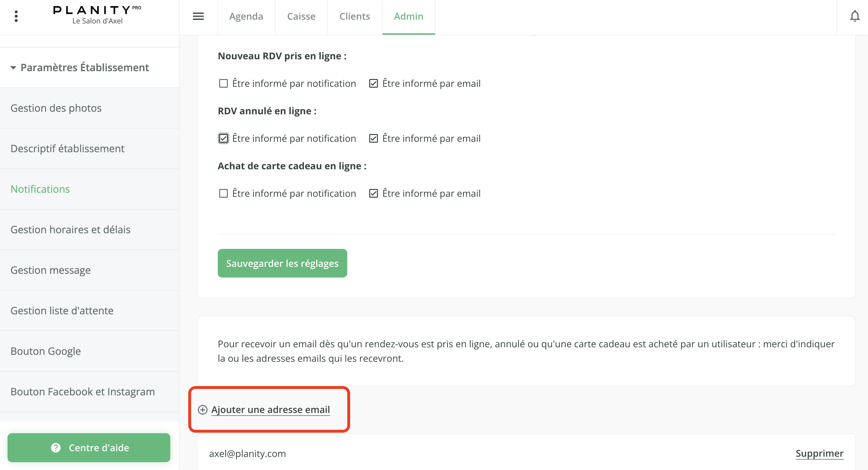Open the three-dot vertical options menu
The image size is (868, 470).
[16, 16]
